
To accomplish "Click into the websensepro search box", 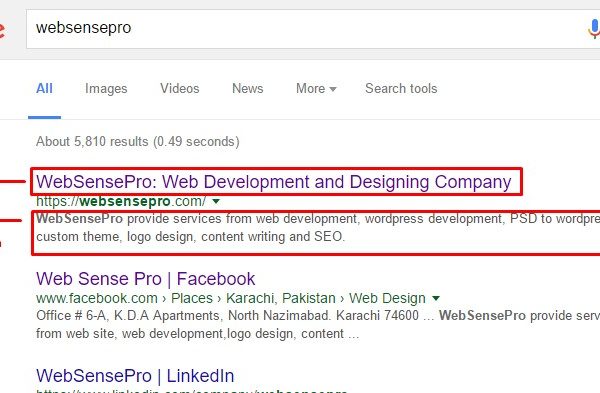I will point(306,29).
